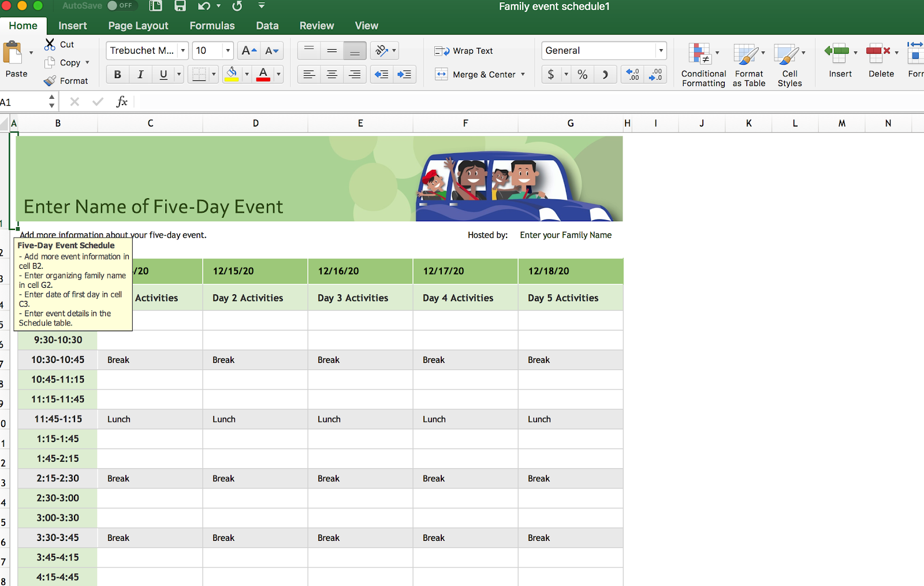Redo with the circular arrow icon
The height and width of the screenshot is (586, 924).
click(x=237, y=6)
